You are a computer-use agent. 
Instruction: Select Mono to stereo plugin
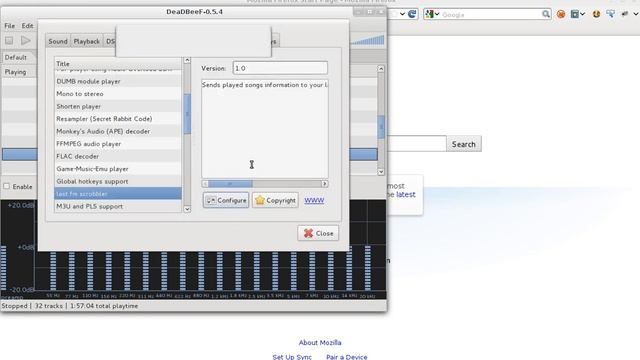click(118, 94)
